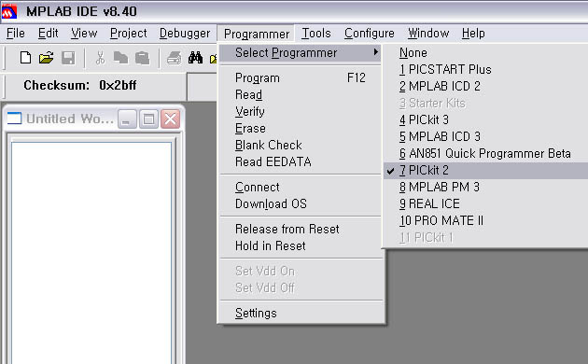Image resolution: width=588 pixels, height=364 pixels.
Task: Click the New File toolbar icon
Action: pos(25,58)
